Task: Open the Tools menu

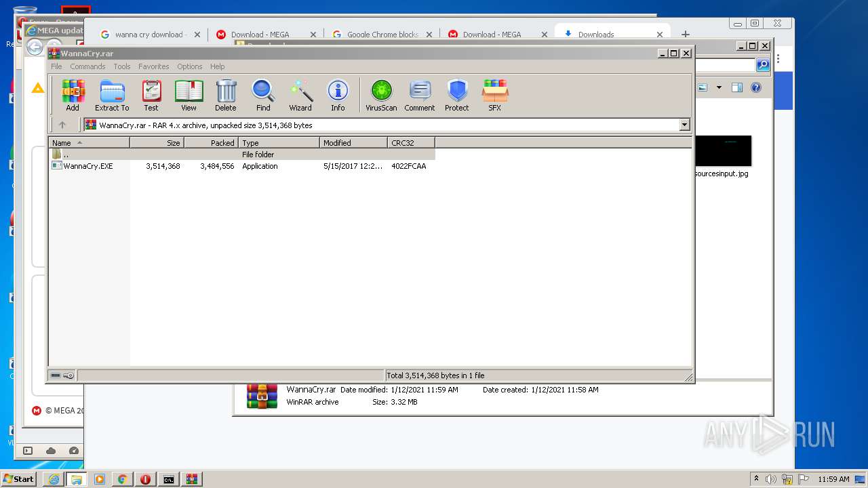Action: pyautogui.click(x=122, y=66)
